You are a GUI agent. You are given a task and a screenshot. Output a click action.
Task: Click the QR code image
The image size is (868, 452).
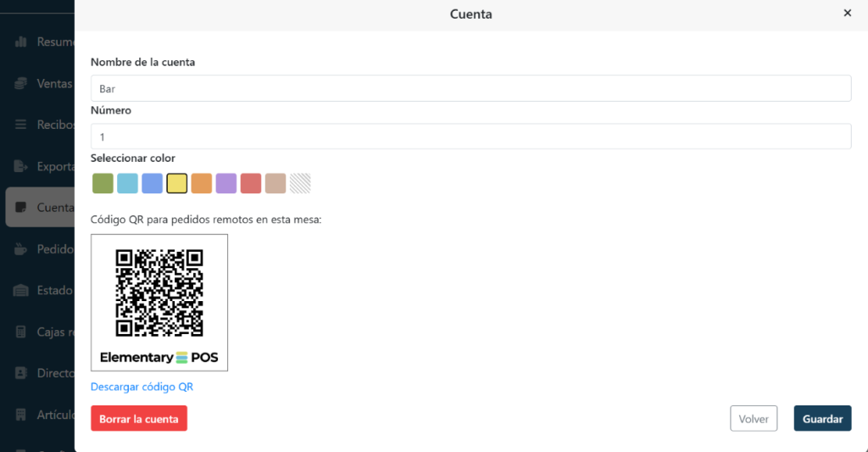pyautogui.click(x=159, y=303)
